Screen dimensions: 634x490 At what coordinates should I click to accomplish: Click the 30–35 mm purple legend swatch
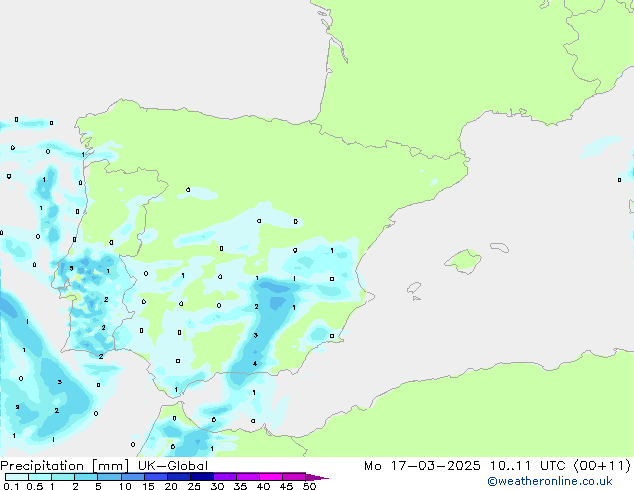coord(225,477)
